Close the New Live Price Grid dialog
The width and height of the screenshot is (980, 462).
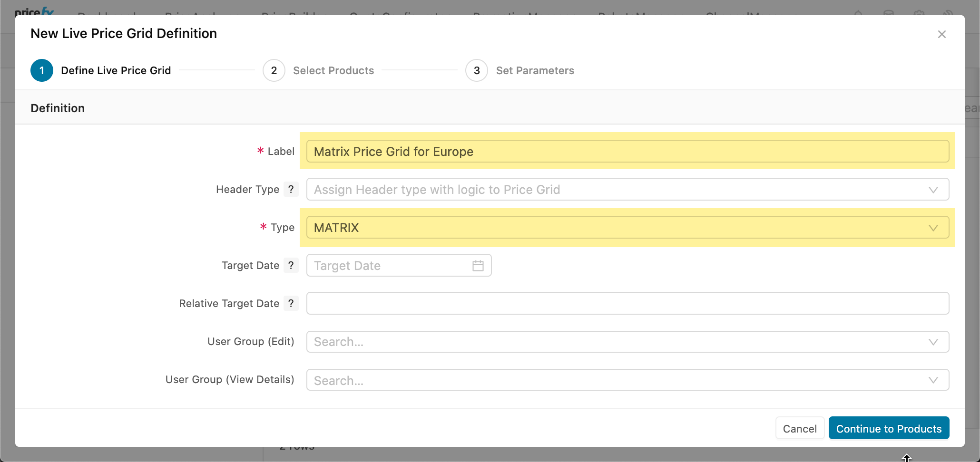tap(941, 34)
